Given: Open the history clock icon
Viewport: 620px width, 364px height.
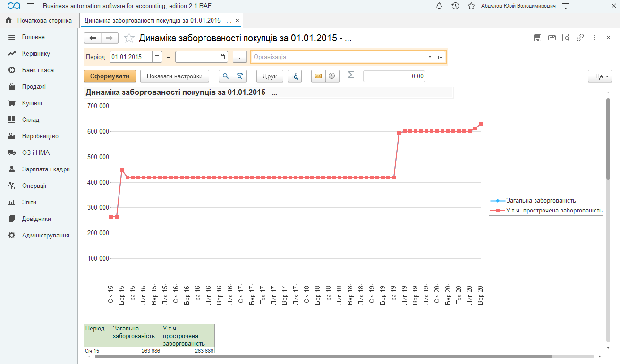Looking at the screenshot, I should (455, 6).
